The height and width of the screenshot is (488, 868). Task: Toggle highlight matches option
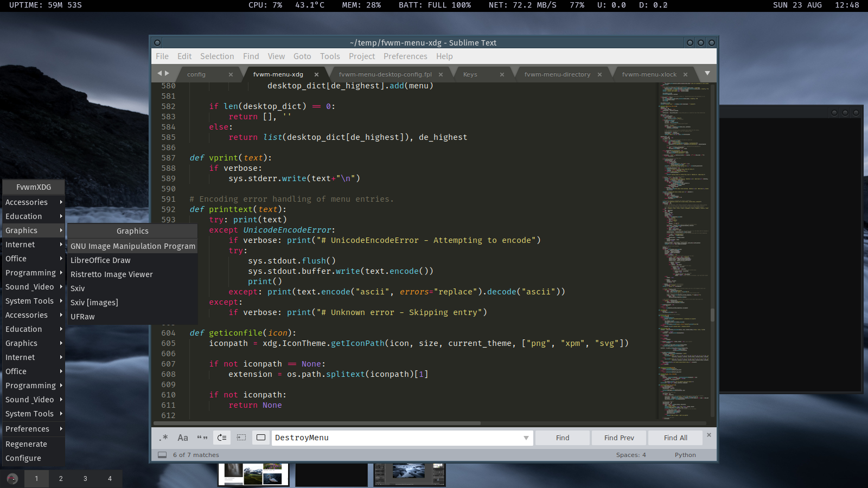261,438
